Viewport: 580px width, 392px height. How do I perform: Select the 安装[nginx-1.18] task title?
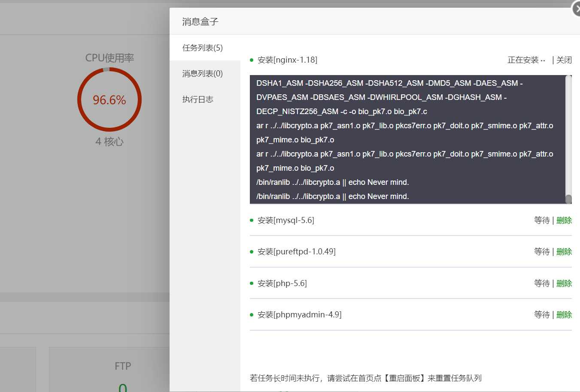287,60
